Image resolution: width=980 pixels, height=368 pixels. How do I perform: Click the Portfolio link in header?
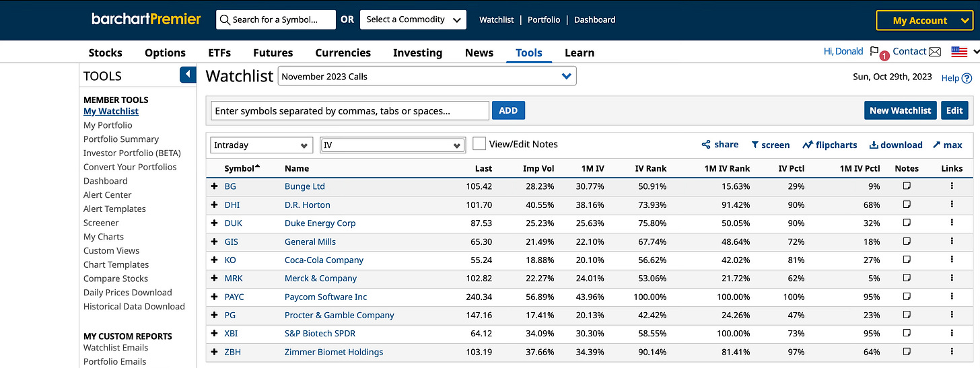coord(544,20)
